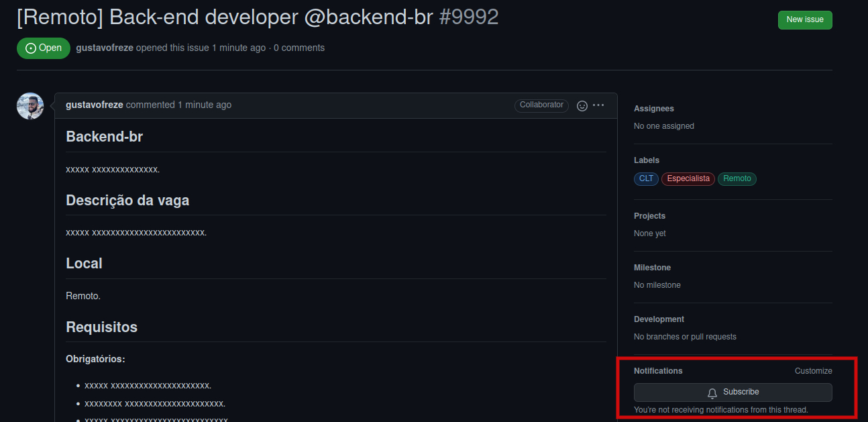Click the Notifications heading
The height and width of the screenshot is (422, 868).
click(x=658, y=371)
